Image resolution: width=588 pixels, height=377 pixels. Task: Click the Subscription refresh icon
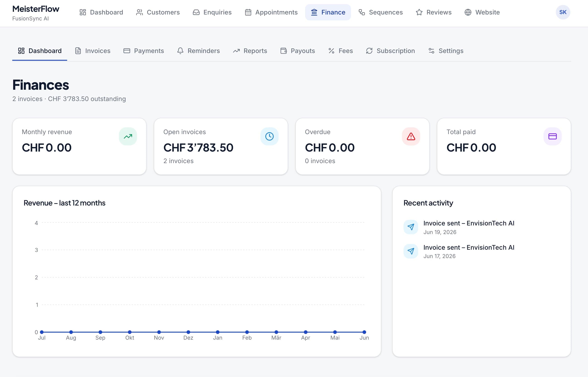click(x=369, y=51)
